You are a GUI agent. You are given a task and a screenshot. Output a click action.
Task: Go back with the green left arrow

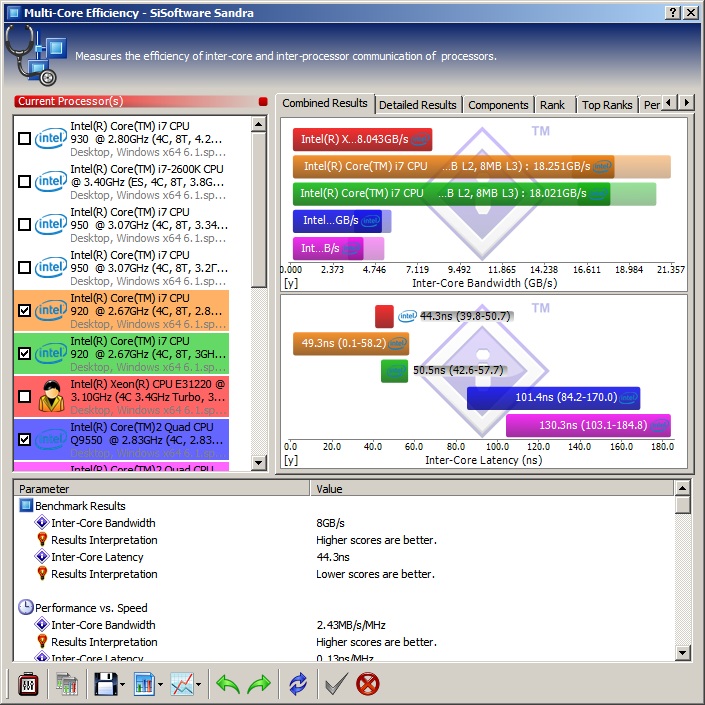click(228, 684)
